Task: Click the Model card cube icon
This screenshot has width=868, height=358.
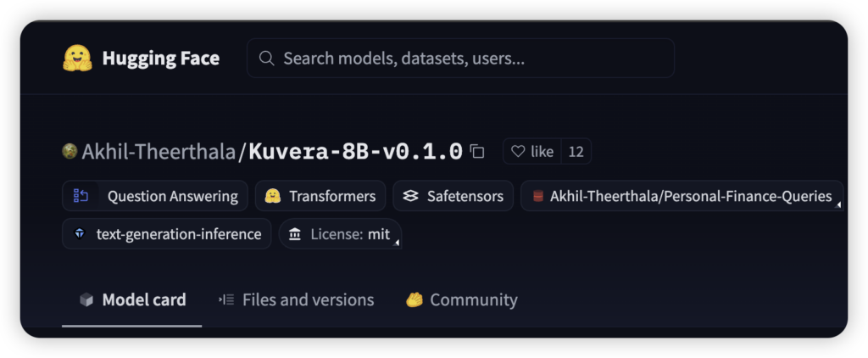Action: (86, 299)
